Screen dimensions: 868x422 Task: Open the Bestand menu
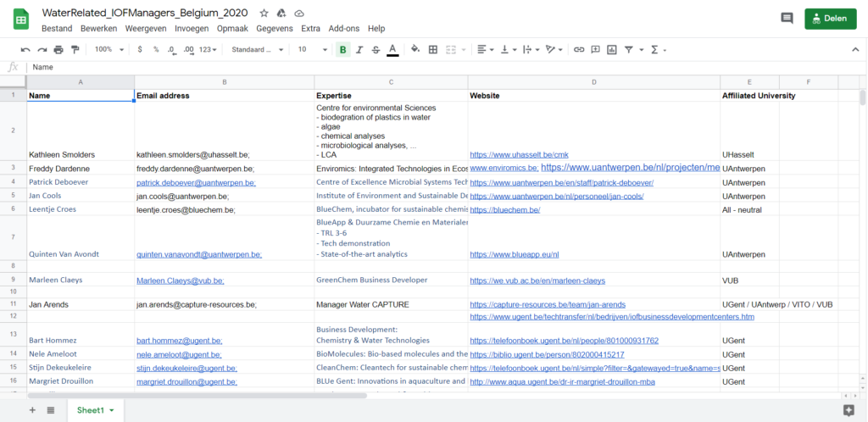(57, 29)
